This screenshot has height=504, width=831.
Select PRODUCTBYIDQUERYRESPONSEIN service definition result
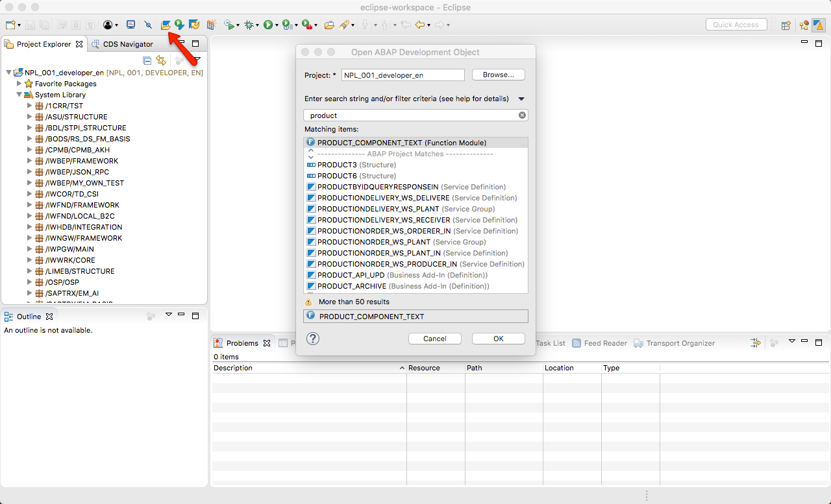pos(415,187)
